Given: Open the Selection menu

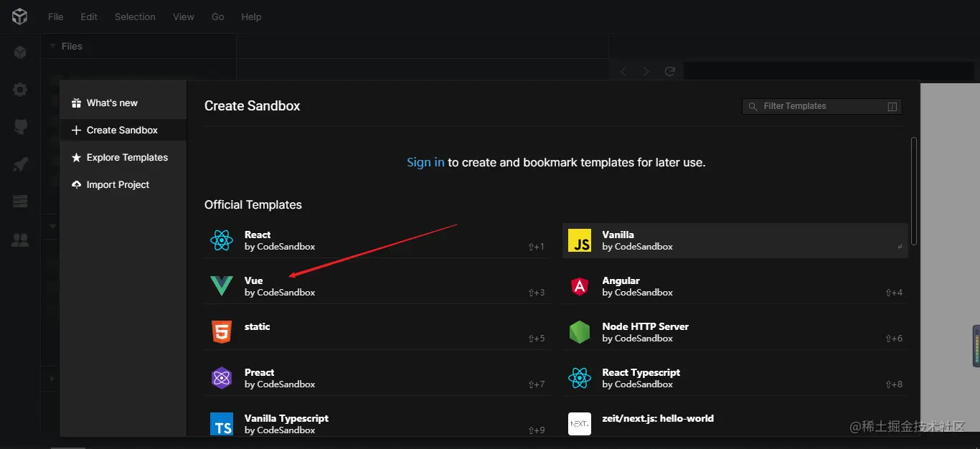Looking at the screenshot, I should [x=135, y=16].
